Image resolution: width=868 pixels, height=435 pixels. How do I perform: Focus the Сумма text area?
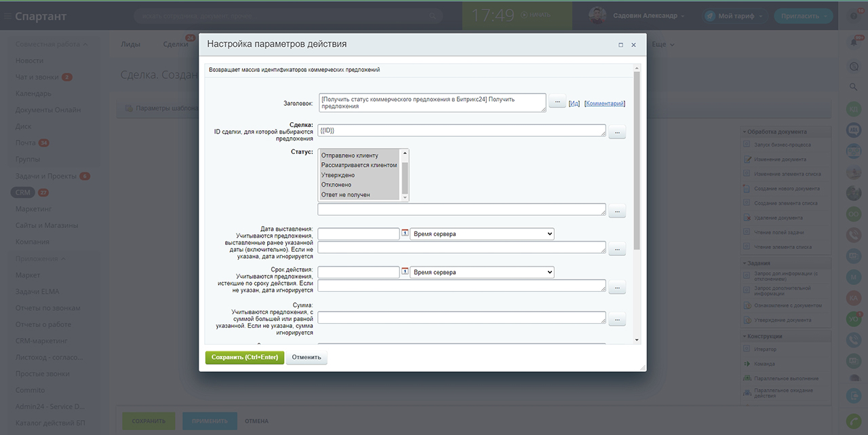(x=462, y=318)
